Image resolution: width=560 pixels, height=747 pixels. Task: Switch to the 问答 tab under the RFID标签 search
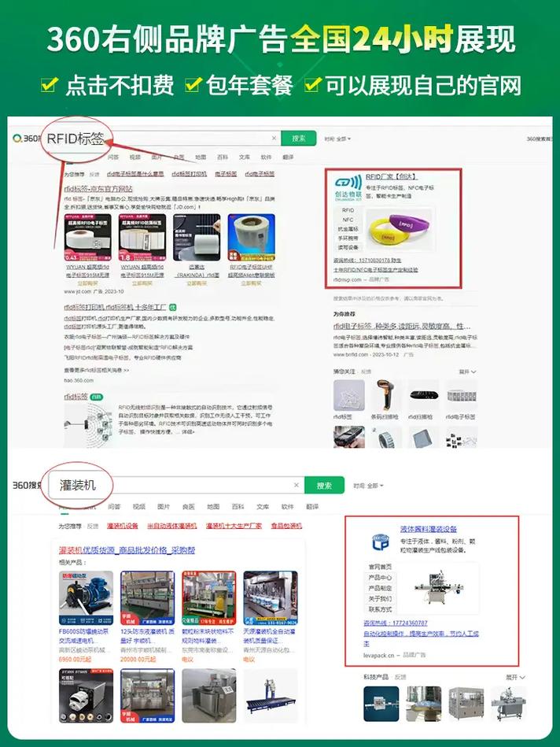coord(113,157)
